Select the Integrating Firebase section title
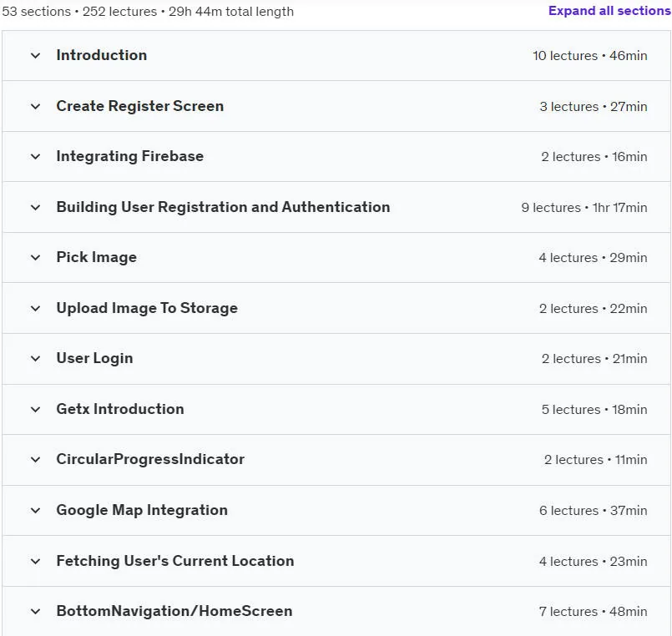Screen dimensions: 672x636 (130, 156)
